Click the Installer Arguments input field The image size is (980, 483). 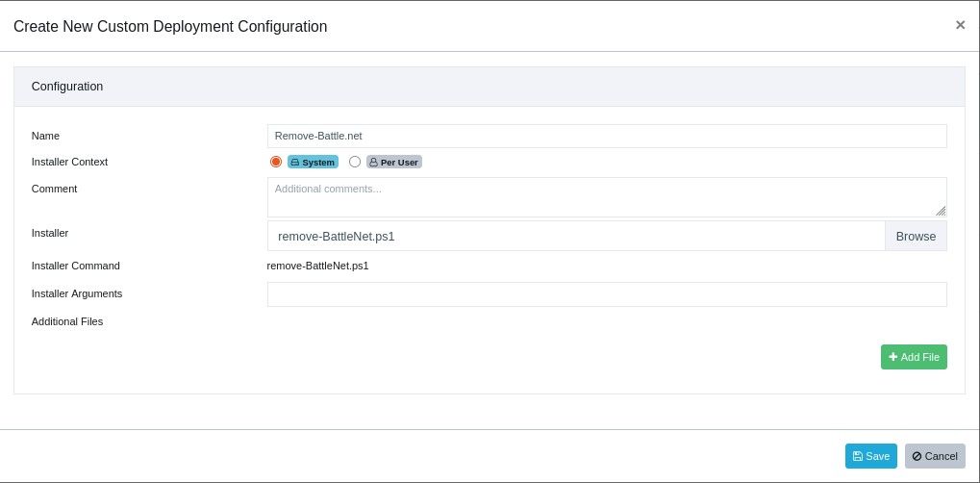point(606,294)
